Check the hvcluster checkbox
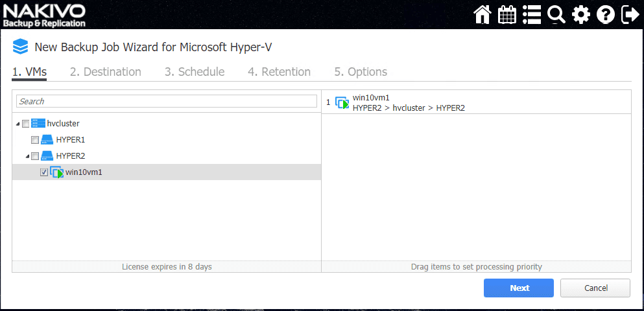644x311 pixels. pyautogui.click(x=25, y=124)
